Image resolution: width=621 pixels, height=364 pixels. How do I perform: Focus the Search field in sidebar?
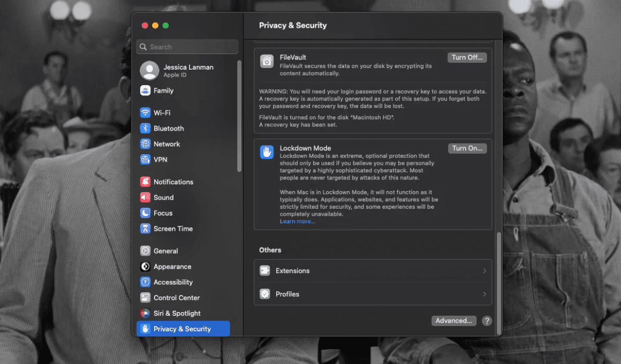click(x=187, y=47)
